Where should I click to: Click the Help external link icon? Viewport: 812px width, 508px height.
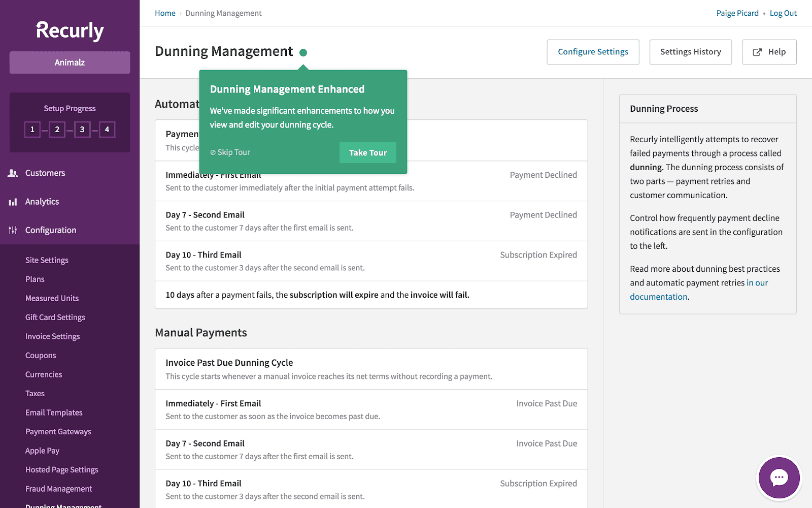[x=757, y=52]
